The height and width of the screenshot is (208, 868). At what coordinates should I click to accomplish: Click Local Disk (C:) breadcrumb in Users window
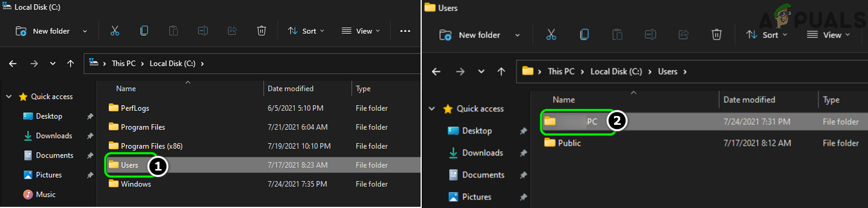[x=616, y=72]
